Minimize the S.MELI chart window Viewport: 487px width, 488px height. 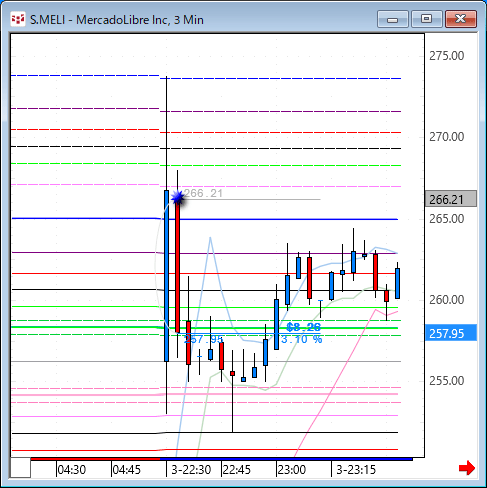(x=393, y=19)
